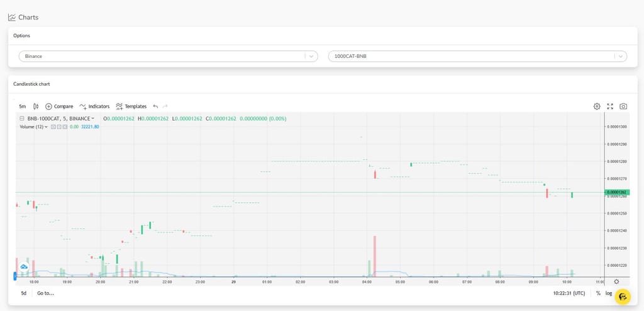Click the Options panel title
The width and height of the screenshot is (644, 311).
tap(22, 36)
